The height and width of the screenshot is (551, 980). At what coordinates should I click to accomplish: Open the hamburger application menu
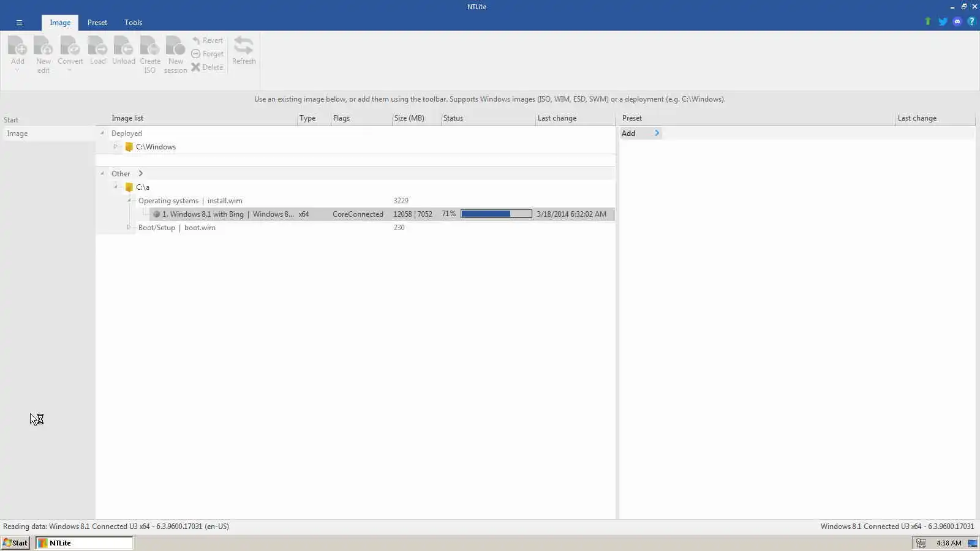pyautogui.click(x=19, y=23)
